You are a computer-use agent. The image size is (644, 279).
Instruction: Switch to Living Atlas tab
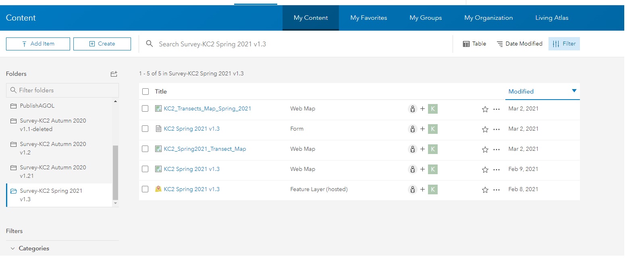pos(552,18)
